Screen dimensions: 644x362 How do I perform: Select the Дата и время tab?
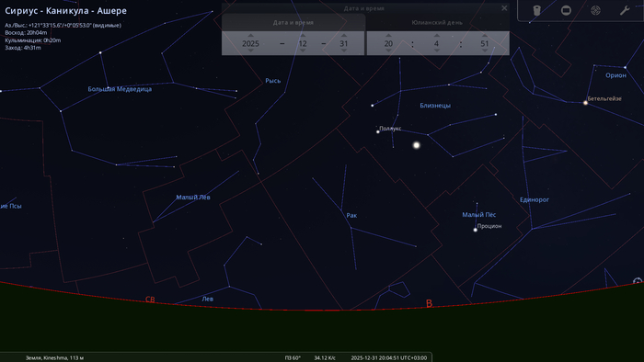coord(293,23)
